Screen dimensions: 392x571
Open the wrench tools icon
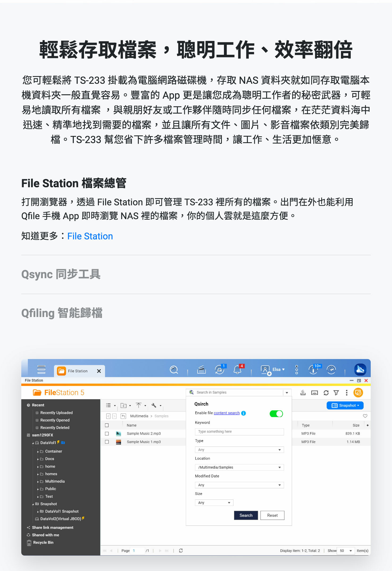[154, 405]
